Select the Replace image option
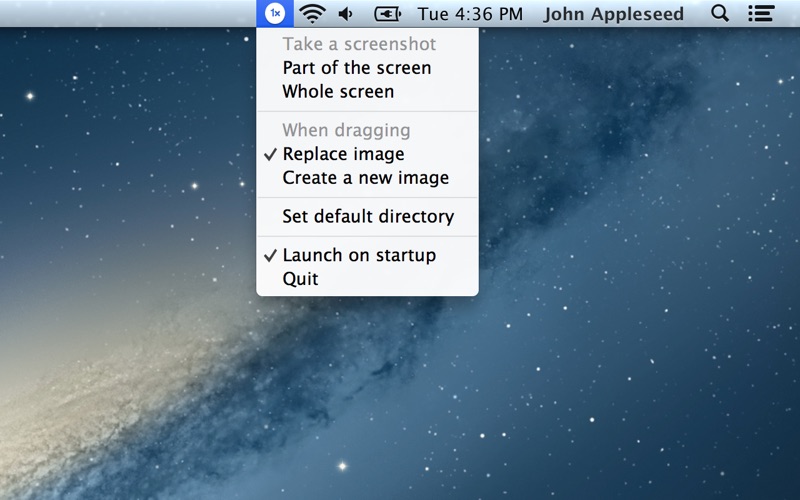Image resolution: width=800 pixels, height=500 pixels. click(x=367, y=154)
